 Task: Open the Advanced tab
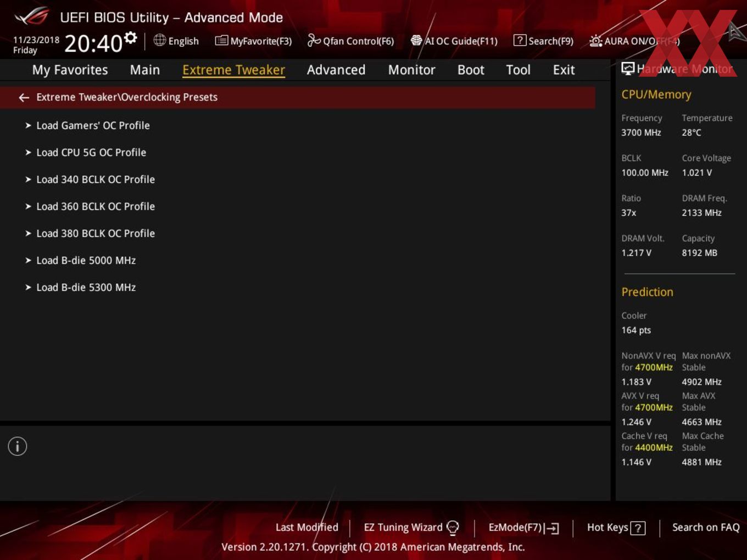click(336, 70)
